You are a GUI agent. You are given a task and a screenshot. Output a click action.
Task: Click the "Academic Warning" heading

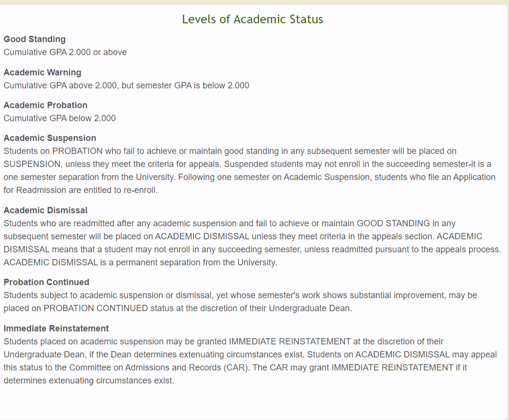(x=42, y=72)
